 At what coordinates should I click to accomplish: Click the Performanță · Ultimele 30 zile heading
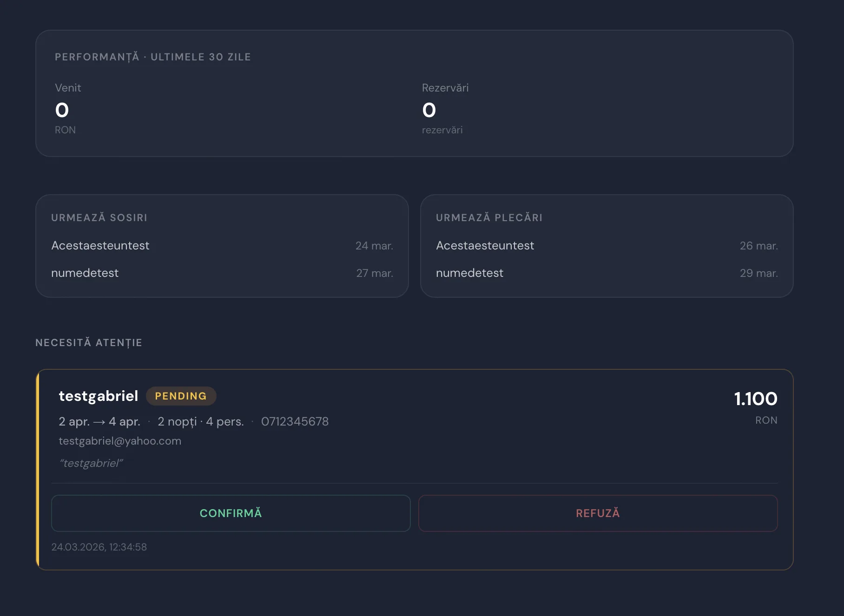click(x=153, y=57)
